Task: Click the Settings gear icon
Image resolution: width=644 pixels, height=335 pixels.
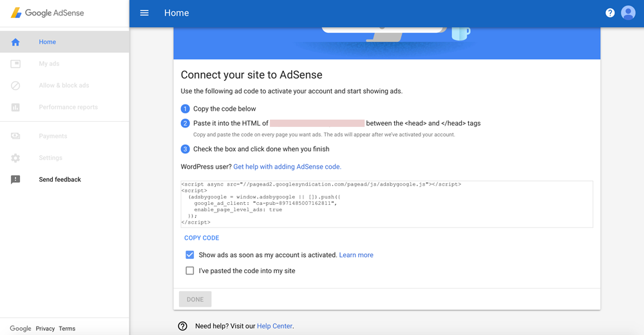Action: (x=15, y=158)
